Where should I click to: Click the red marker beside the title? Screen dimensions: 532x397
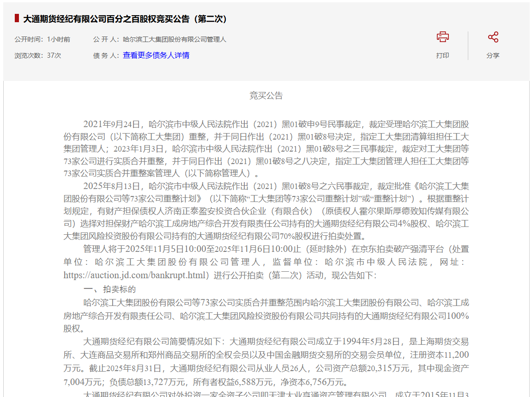coord(17,18)
